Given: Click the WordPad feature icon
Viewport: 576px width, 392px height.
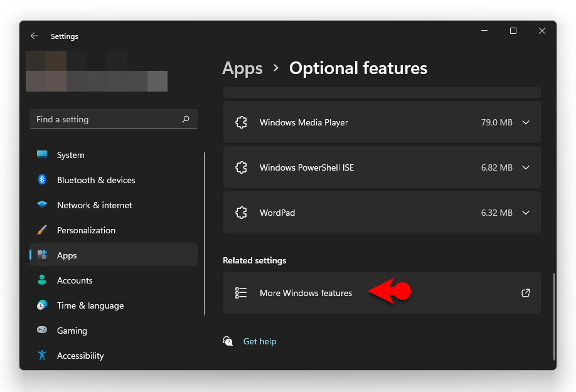Looking at the screenshot, I should coord(241,213).
